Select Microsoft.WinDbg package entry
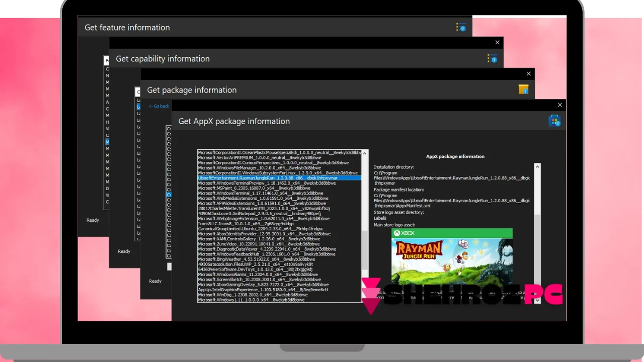 point(279,295)
